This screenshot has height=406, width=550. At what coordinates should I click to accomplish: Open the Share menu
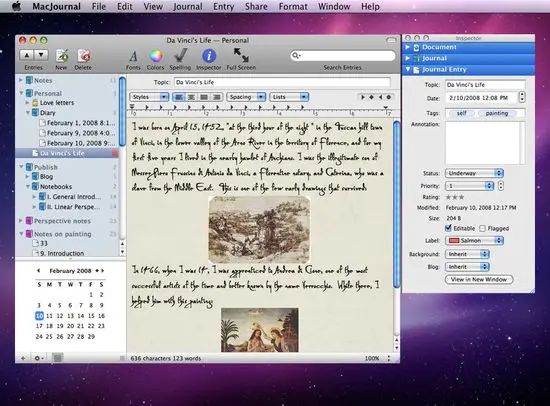pyautogui.click(x=256, y=6)
